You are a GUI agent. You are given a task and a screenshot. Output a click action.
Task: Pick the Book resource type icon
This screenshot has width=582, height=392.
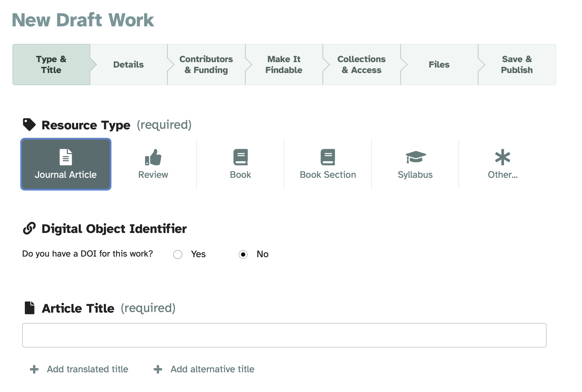[x=240, y=157]
